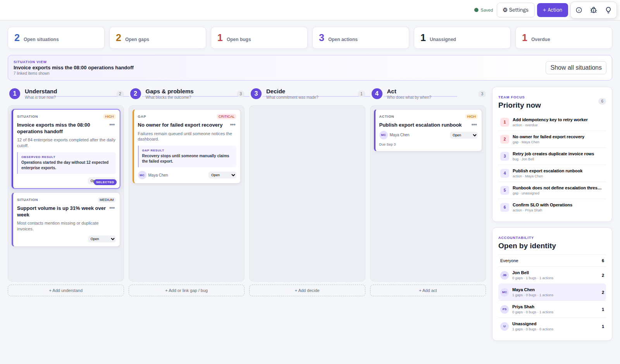Open more menu on No owner gap card

[x=233, y=125]
